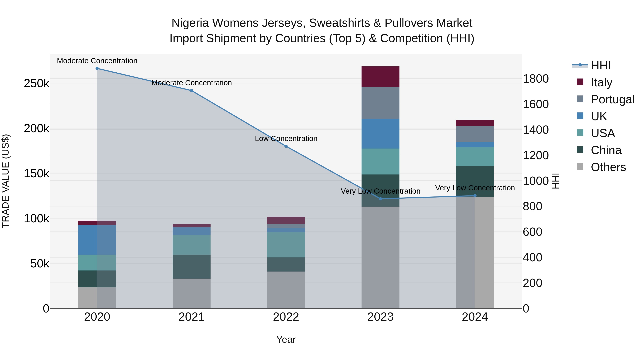644x362 pixels.
Task: Click the 2024 HHI marker point
Action: coord(475,196)
